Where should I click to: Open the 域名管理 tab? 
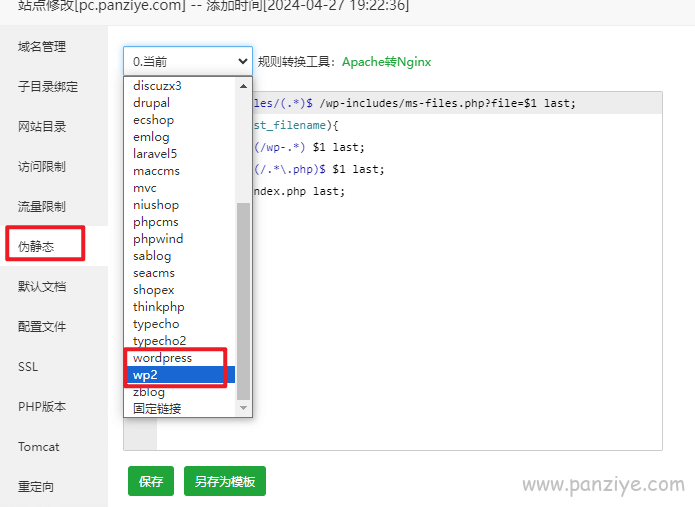point(54,47)
